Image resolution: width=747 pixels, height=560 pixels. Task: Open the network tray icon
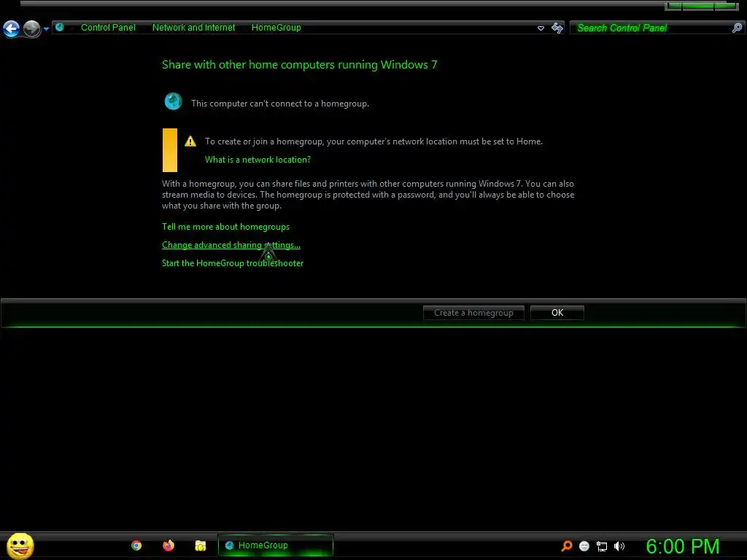pyautogui.click(x=602, y=547)
